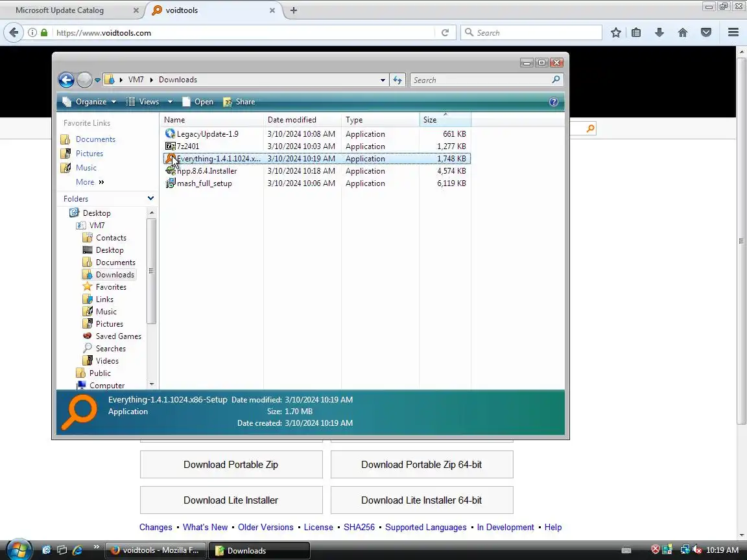Switch to Downloads taskbar button
The image size is (747, 560).
click(x=259, y=550)
